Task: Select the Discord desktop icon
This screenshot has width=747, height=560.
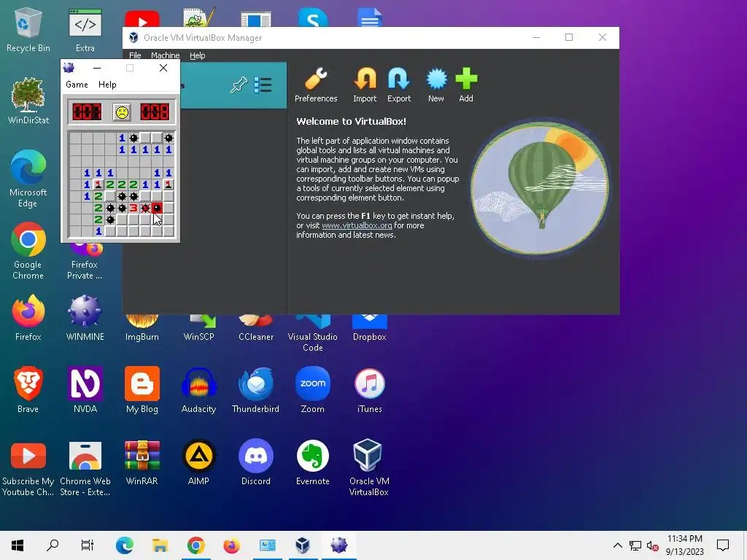Action: tap(256, 462)
